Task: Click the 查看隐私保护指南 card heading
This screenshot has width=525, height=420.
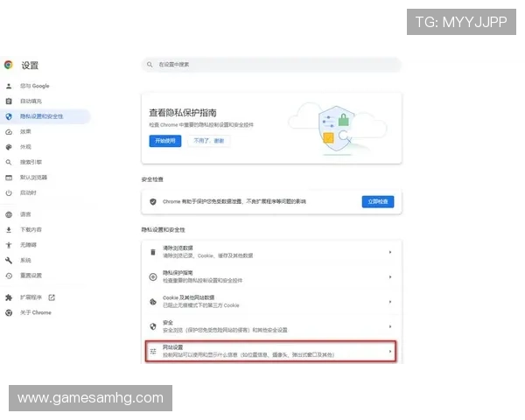Action: [x=183, y=113]
